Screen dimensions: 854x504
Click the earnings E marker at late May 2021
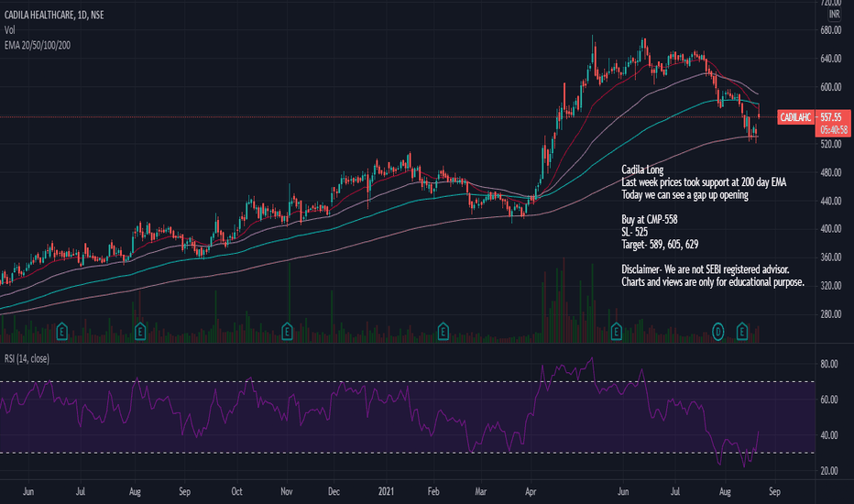pos(616,331)
